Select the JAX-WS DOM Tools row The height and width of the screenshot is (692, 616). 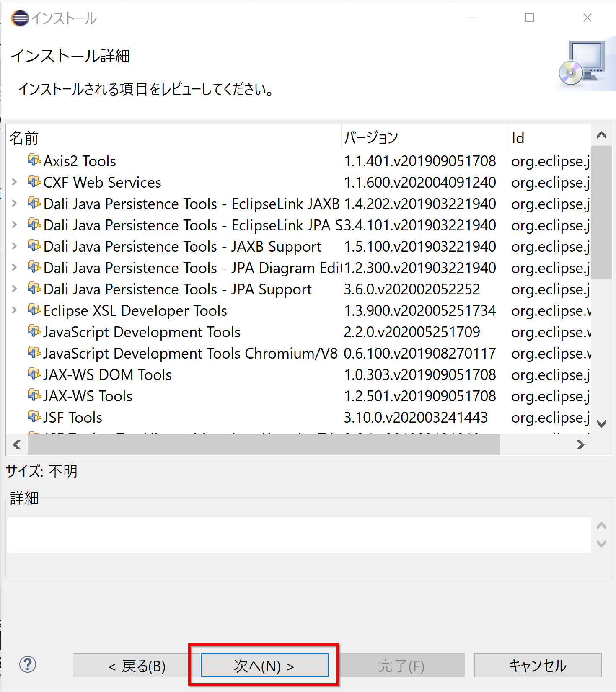tap(299, 375)
